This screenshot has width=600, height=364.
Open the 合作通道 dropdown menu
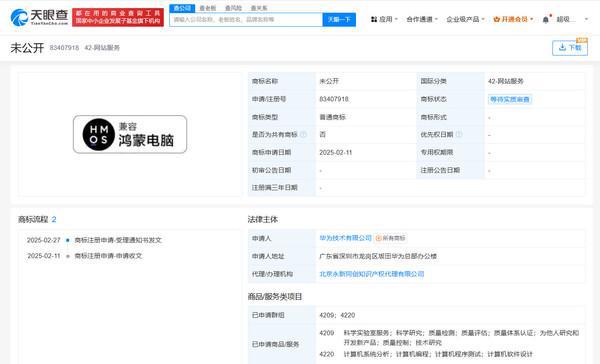tap(422, 19)
